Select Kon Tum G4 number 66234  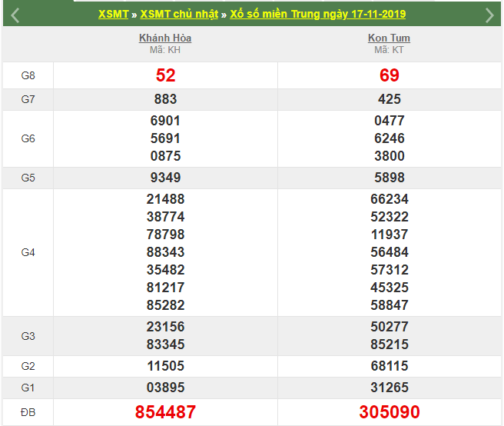(x=390, y=199)
